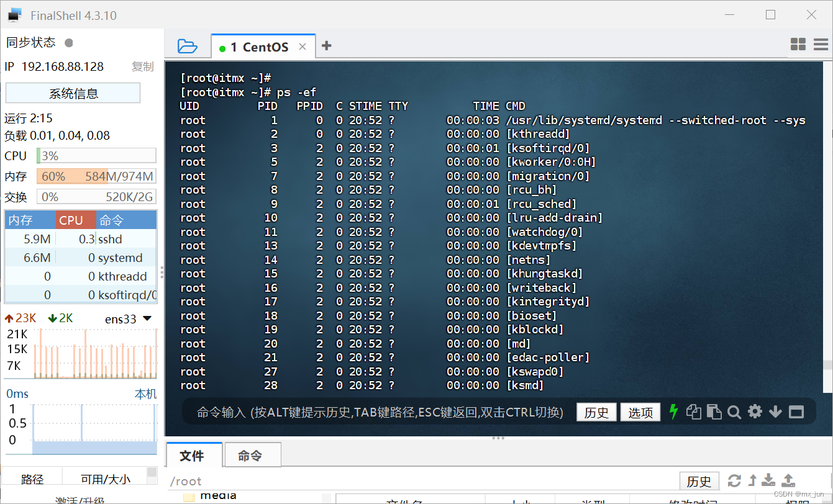
Task: Open the folder connection icon near the tabs
Action: click(x=188, y=45)
